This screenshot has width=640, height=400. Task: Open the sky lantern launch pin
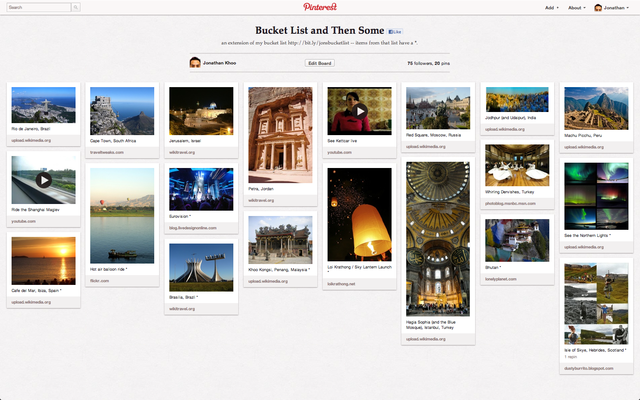[359, 214]
